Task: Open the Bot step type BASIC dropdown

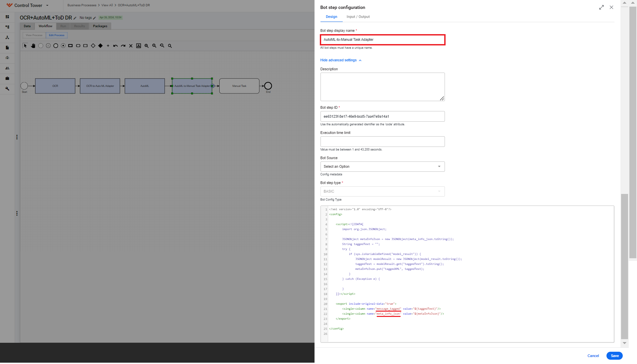Action: (x=382, y=191)
